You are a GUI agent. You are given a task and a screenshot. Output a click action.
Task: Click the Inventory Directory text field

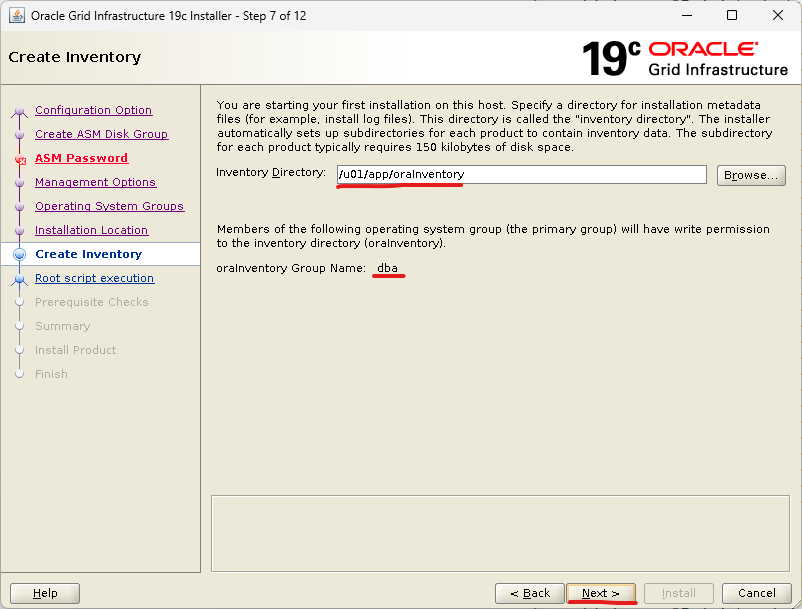(x=522, y=174)
